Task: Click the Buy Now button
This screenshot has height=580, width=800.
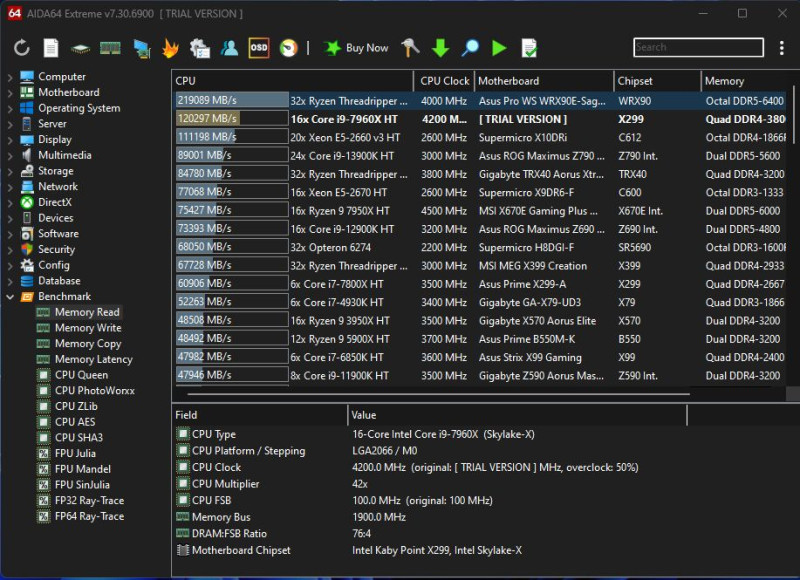Action: [x=356, y=48]
